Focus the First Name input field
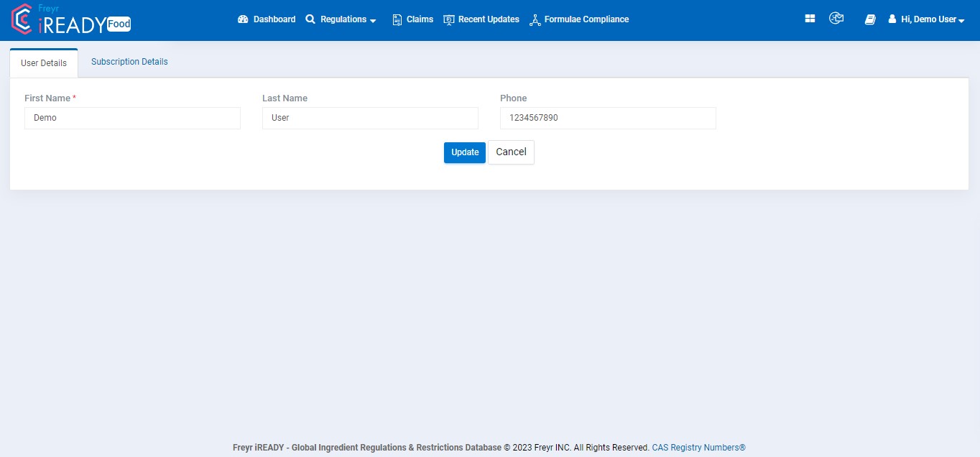This screenshot has height=457, width=980. click(x=132, y=119)
